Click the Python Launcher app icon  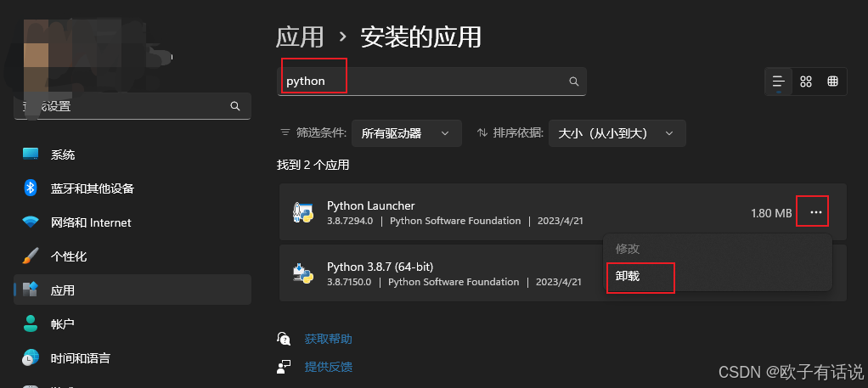pos(303,212)
